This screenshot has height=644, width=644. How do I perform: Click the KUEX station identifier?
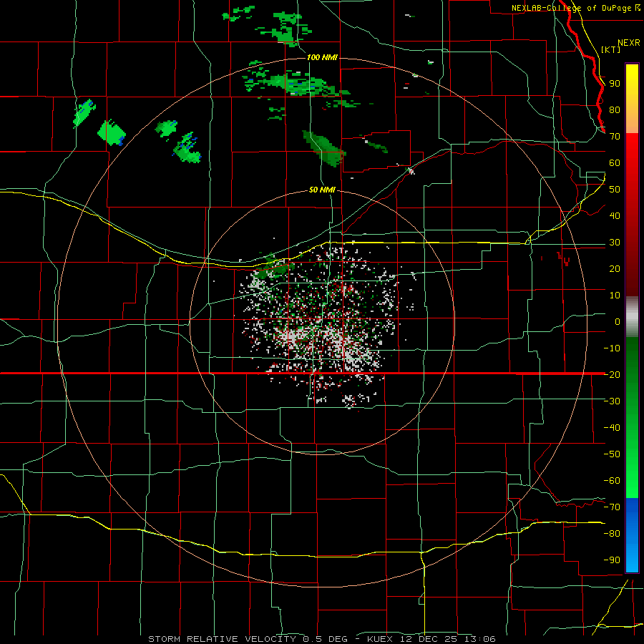(x=380, y=639)
